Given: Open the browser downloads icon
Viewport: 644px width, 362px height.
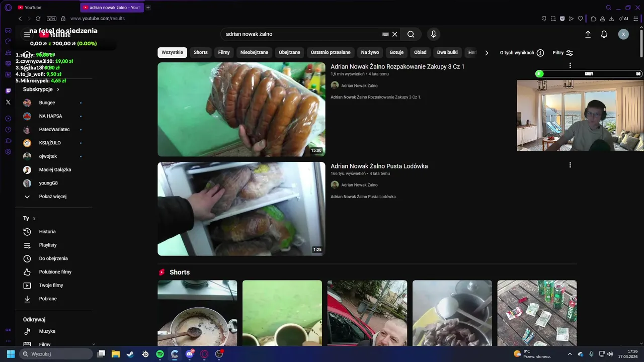Looking at the screenshot, I should click(x=611, y=19).
